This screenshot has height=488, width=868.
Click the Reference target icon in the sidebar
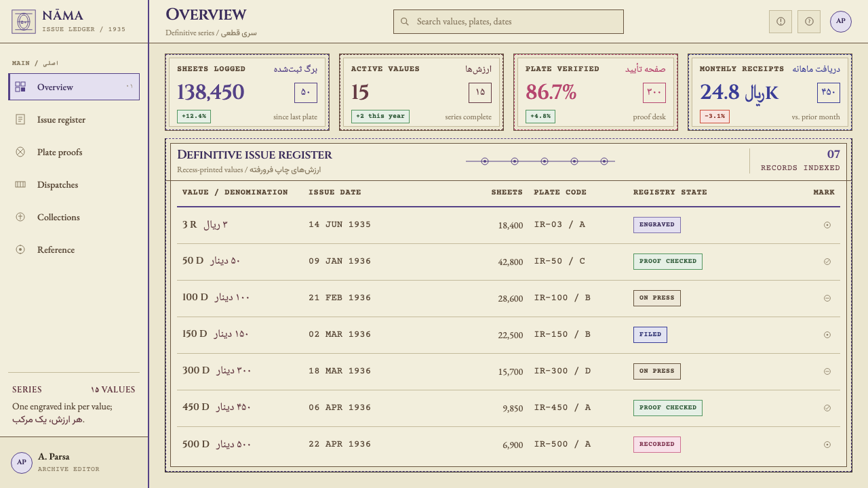click(20, 249)
